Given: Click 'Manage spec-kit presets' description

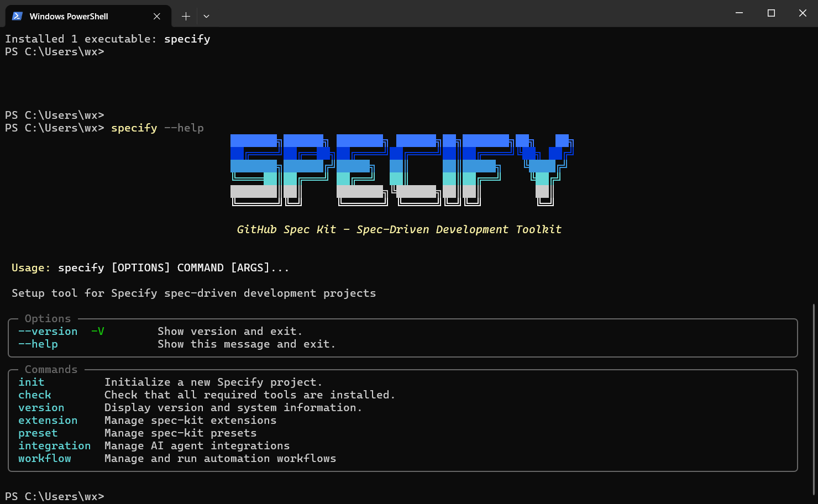Looking at the screenshot, I should (x=180, y=433).
